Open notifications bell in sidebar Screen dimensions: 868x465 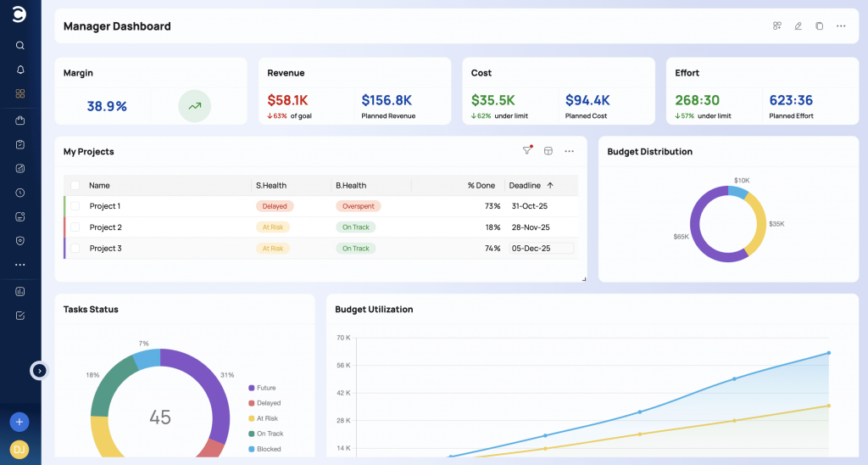point(20,70)
